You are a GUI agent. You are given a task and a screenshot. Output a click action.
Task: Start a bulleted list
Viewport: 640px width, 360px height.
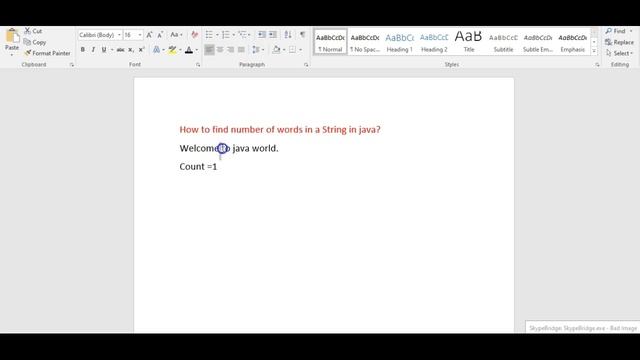(209, 35)
